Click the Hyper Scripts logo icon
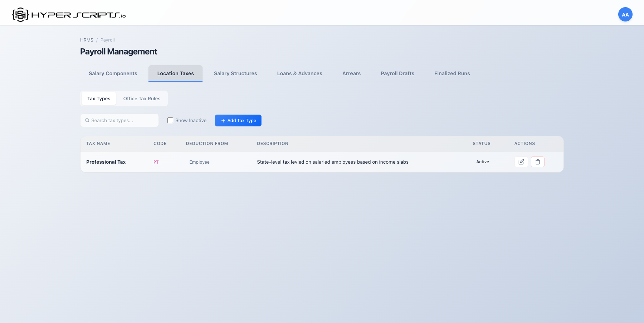Image resolution: width=644 pixels, height=323 pixels. (20, 14)
